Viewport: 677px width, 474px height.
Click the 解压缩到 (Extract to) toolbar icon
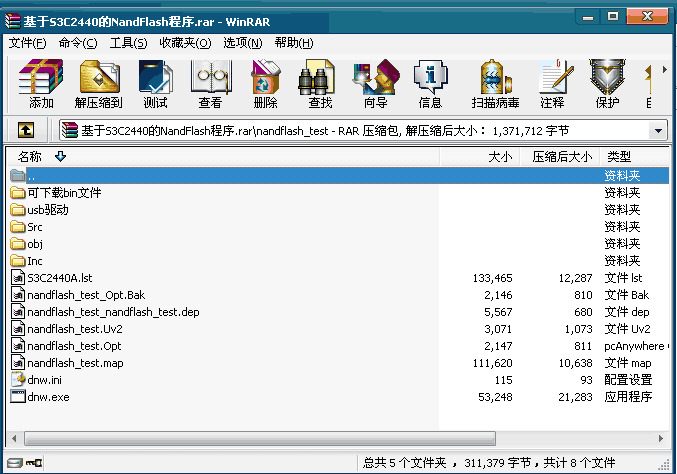pos(99,84)
